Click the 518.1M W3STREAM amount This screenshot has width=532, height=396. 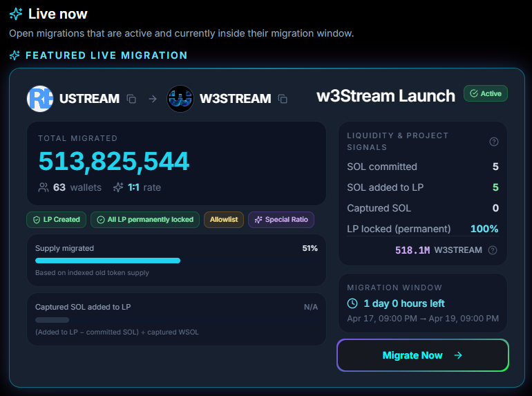(x=438, y=250)
